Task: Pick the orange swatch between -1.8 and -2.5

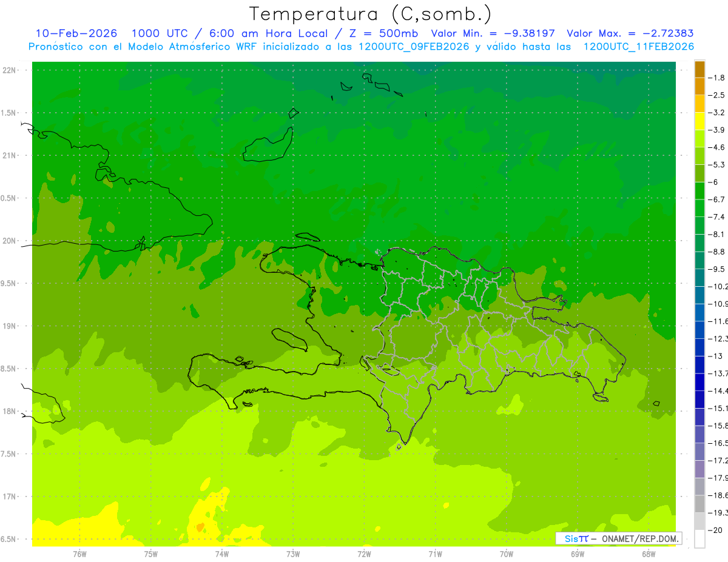Action: click(699, 86)
